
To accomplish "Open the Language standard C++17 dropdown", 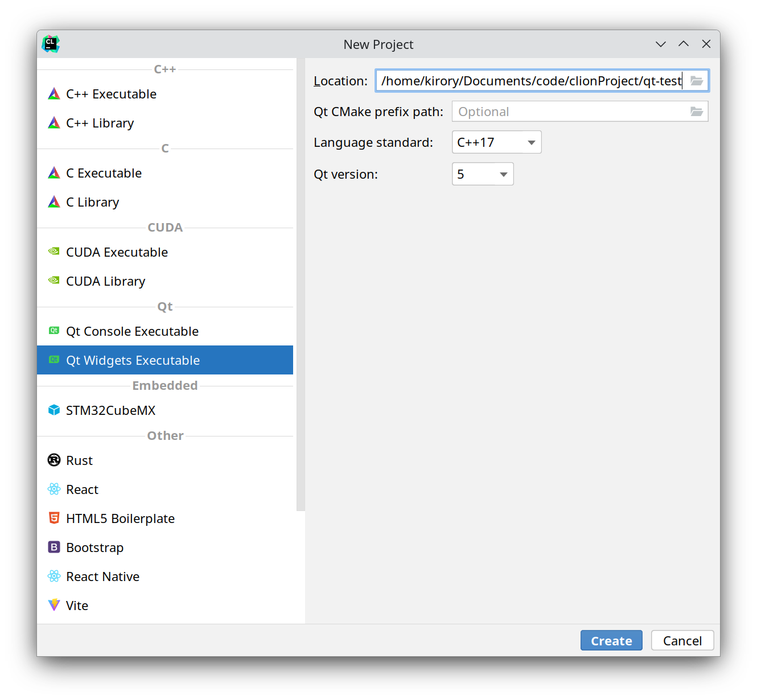I will (496, 142).
